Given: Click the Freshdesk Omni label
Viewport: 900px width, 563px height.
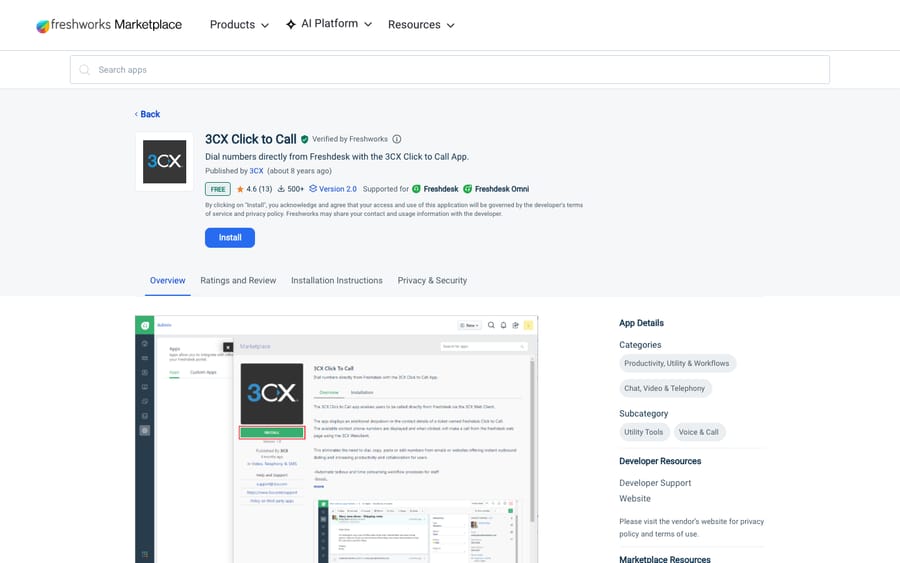Looking at the screenshot, I should point(502,189).
